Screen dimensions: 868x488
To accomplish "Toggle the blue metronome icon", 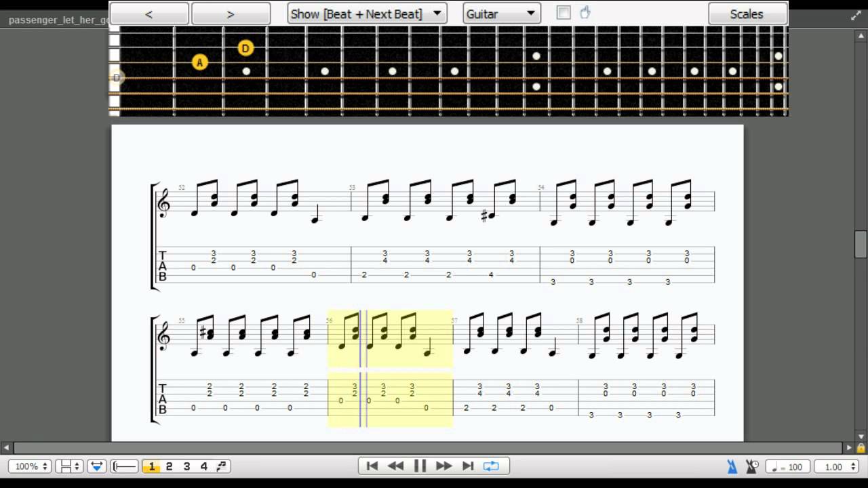I will click(x=732, y=466).
